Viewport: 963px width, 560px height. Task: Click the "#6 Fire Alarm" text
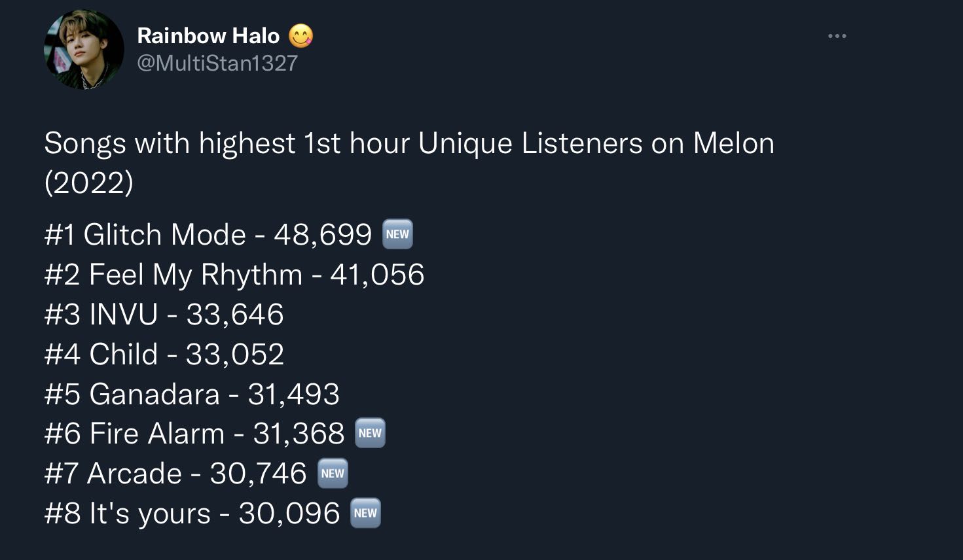click(134, 434)
